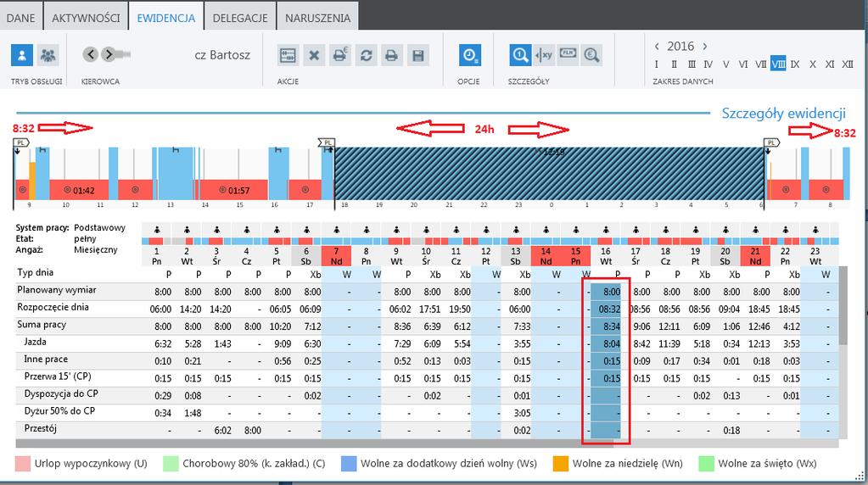Select day 23 Wt column header
This screenshot has width=868, height=485.
pos(815,256)
